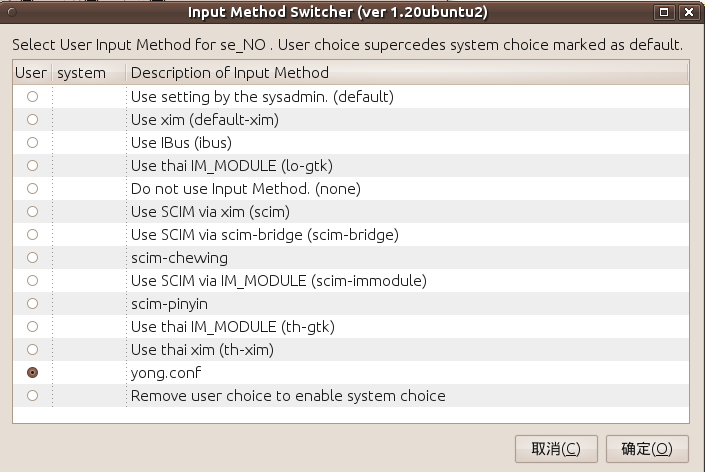Select Use thai xim (th-xim) radio
This screenshot has width=705, height=472.
pos(32,349)
